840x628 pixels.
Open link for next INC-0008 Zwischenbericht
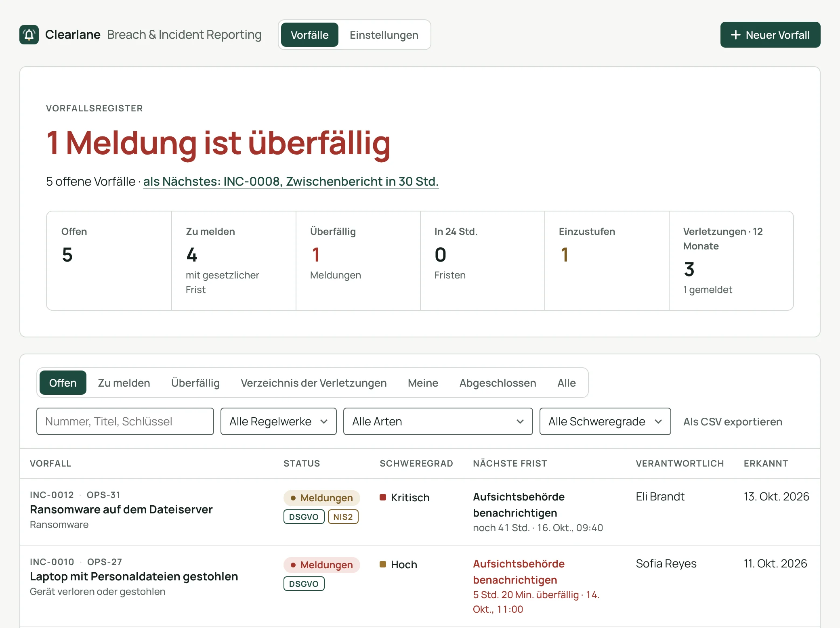[x=291, y=182]
